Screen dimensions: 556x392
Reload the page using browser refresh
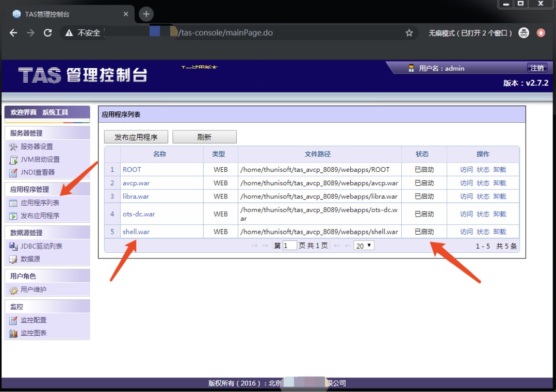pos(48,33)
